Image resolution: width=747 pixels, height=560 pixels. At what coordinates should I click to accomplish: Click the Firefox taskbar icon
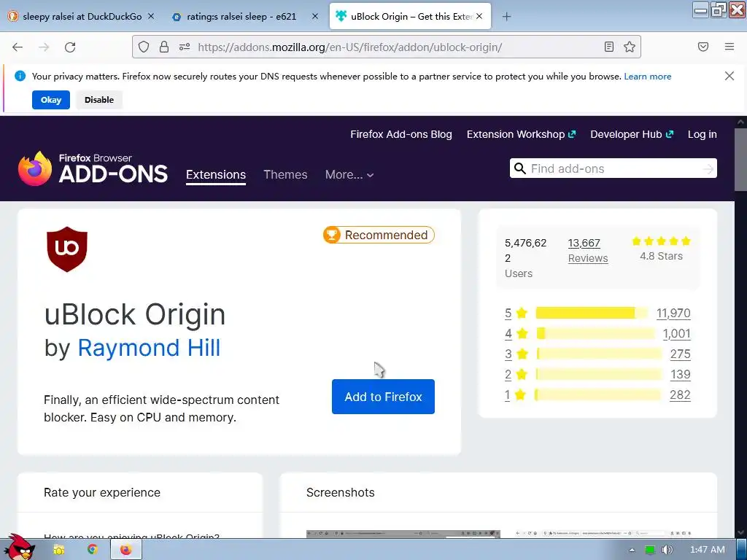coord(125,550)
